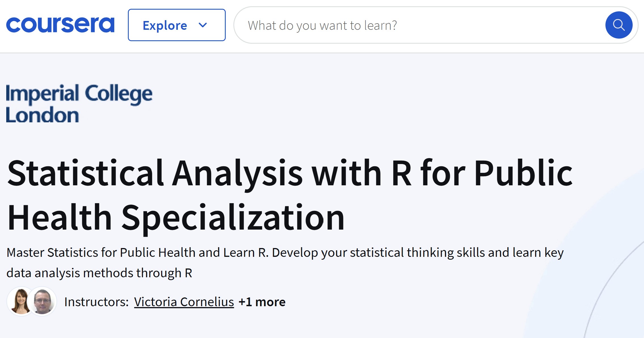Viewport: 644px width, 338px height.
Task: Click the 'data analysis methods through R' text
Action: pyautogui.click(x=99, y=273)
